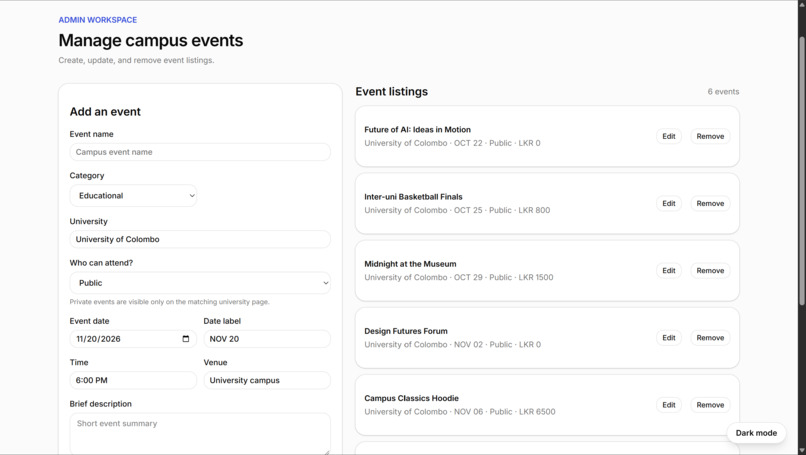806x455 pixels.
Task: Toggle Dark mode button
Action: [756, 433]
